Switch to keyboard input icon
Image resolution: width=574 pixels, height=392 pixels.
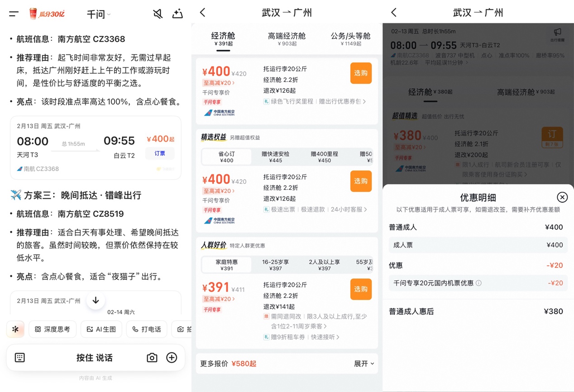point(20,358)
